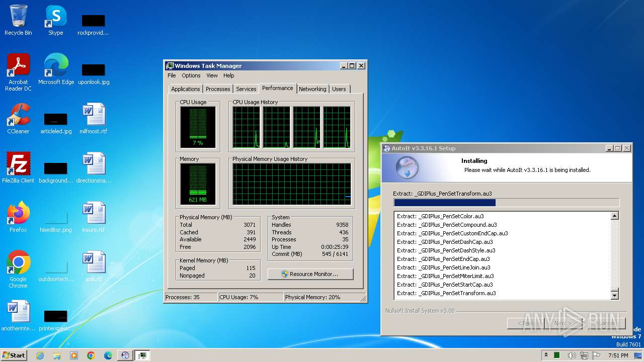Open Acrobat Reader DC shortcut
Viewport: 644px width, 362px height.
coord(18,72)
